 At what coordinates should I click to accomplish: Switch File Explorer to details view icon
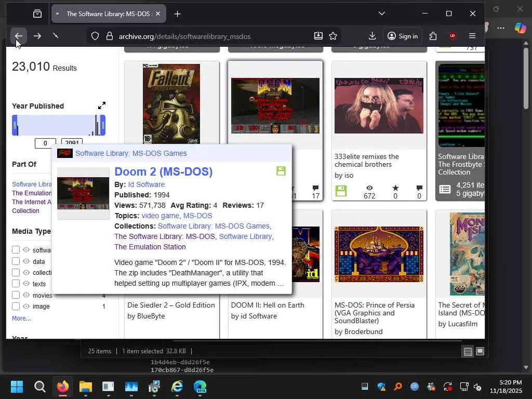coord(468,351)
